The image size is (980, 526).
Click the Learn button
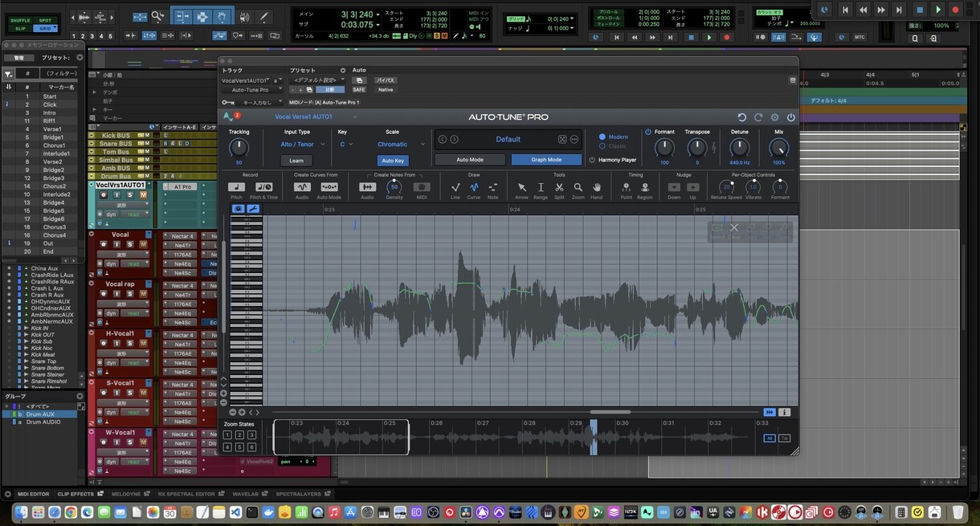(296, 161)
